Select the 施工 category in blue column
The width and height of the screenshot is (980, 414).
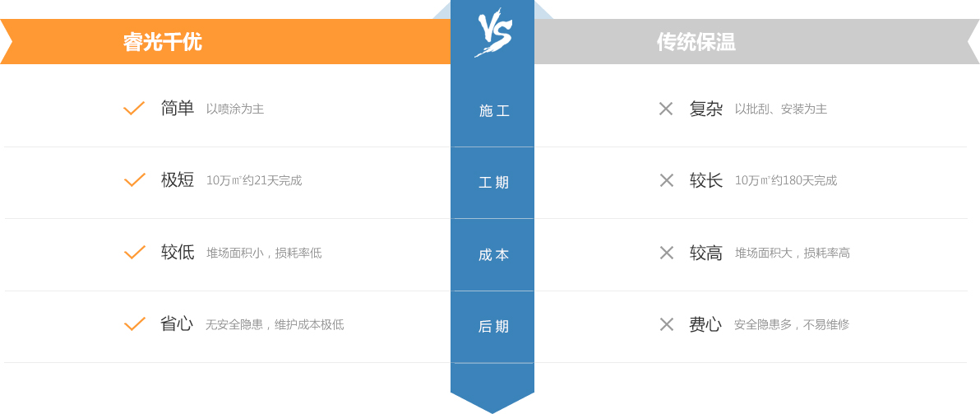pyautogui.click(x=492, y=111)
